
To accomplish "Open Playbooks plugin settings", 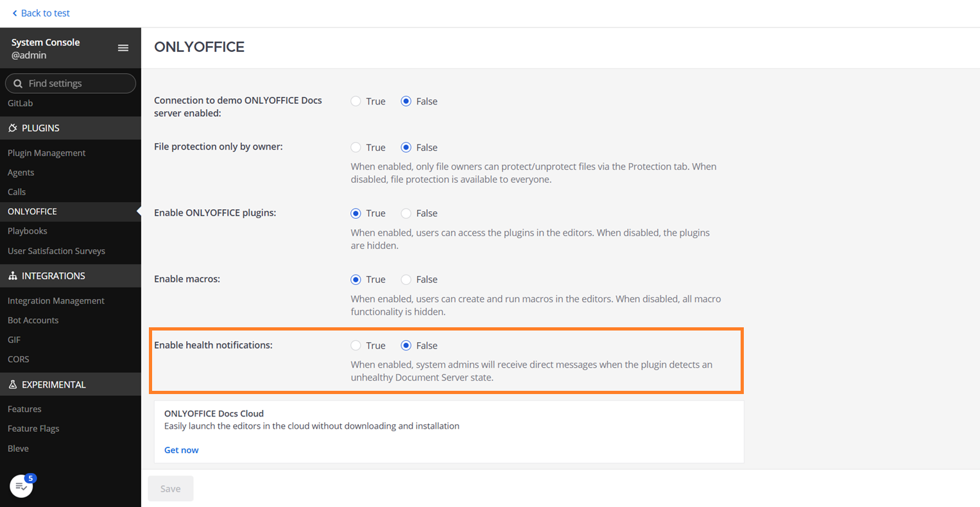I will click(x=28, y=231).
